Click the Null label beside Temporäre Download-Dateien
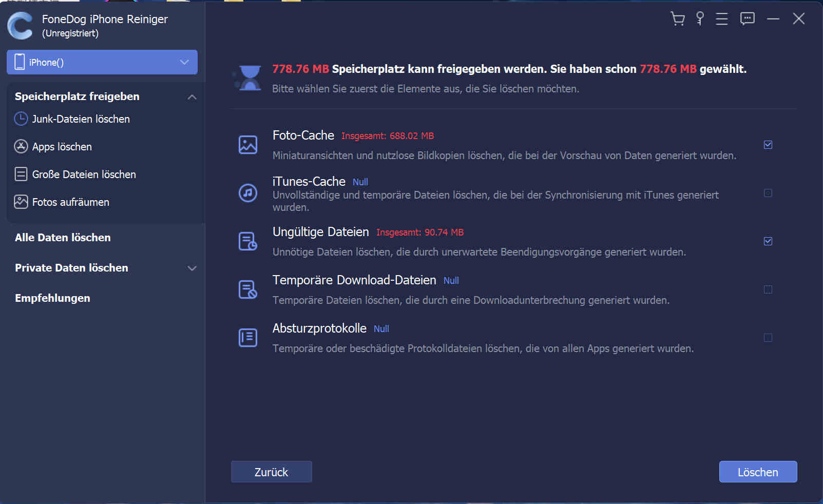823x504 pixels. [451, 281]
